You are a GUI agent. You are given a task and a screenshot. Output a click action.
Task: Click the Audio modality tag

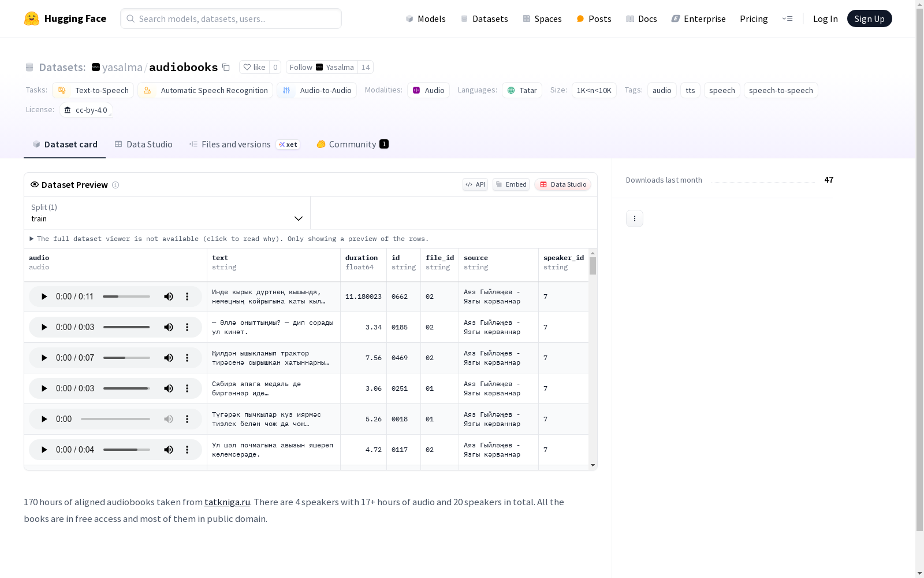pos(429,90)
